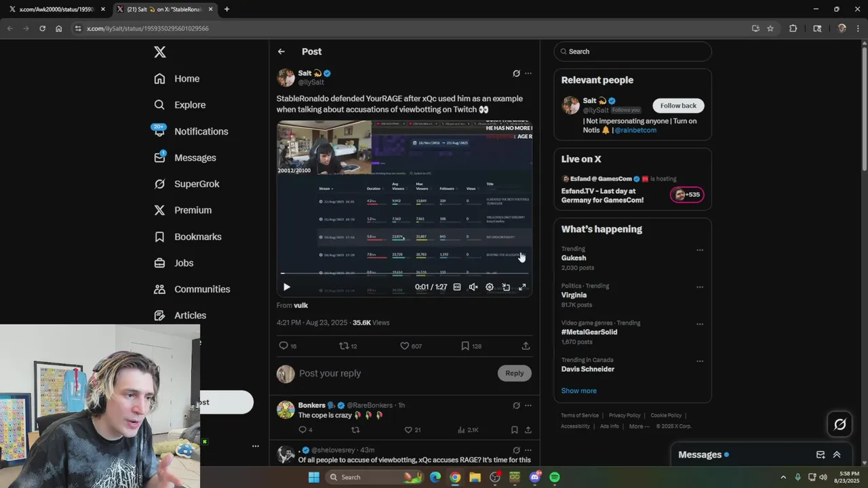Open Premium in the sidebar

tap(183, 210)
